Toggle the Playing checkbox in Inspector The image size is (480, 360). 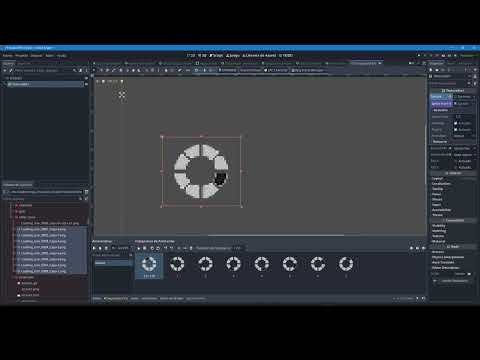pyautogui.click(x=456, y=129)
